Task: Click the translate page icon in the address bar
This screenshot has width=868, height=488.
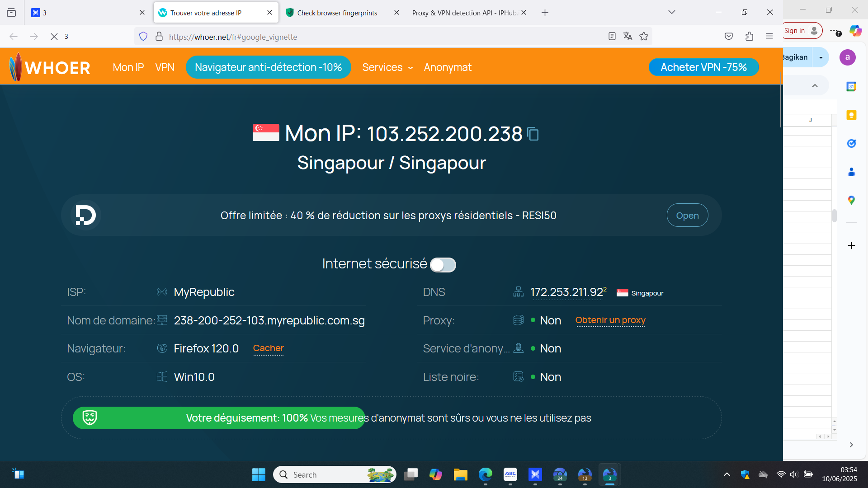Action: coord(627,37)
